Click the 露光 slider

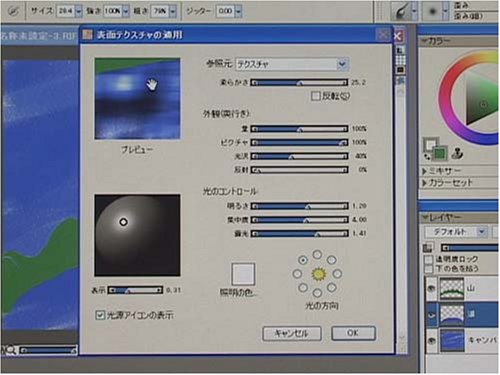coord(299,234)
